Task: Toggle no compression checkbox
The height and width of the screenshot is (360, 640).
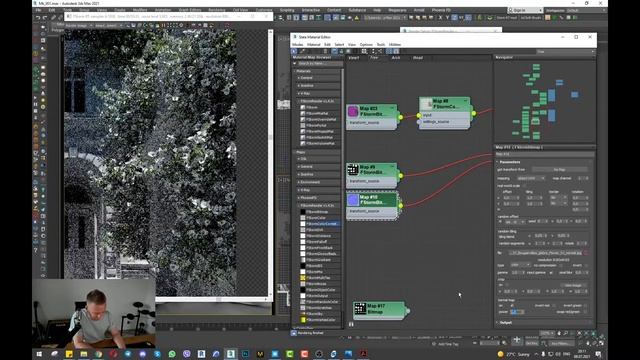Action: click(562, 265)
